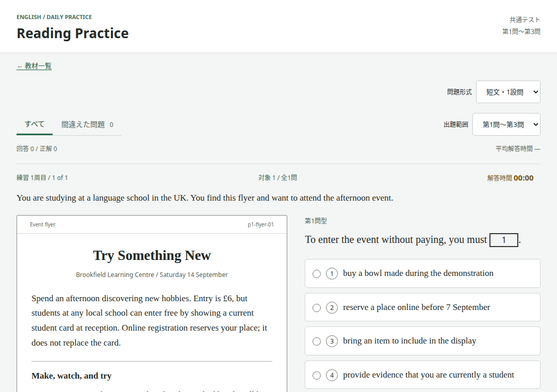
Task: Click the circled number 4 answer icon
Action: coord(332,375)
